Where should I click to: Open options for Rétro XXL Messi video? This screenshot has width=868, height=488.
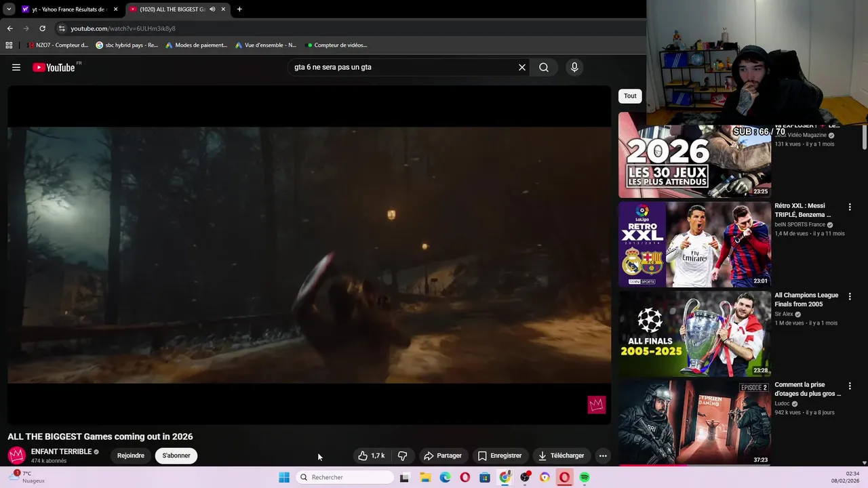(x=850, y=207)
